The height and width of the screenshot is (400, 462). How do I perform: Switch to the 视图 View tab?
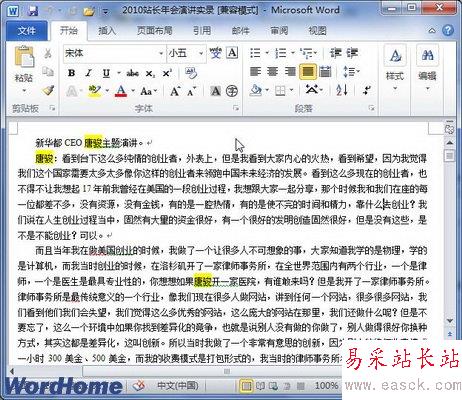(x=317, y=31)
